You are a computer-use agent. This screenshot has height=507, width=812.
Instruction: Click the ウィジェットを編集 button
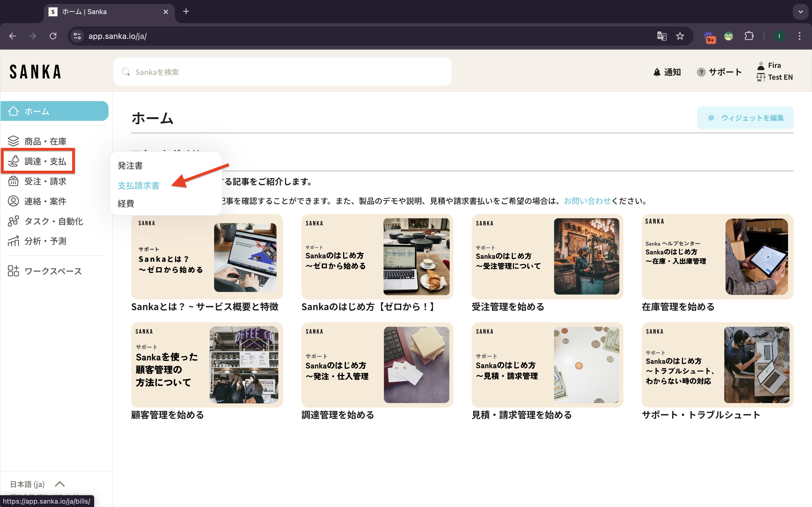745,118
